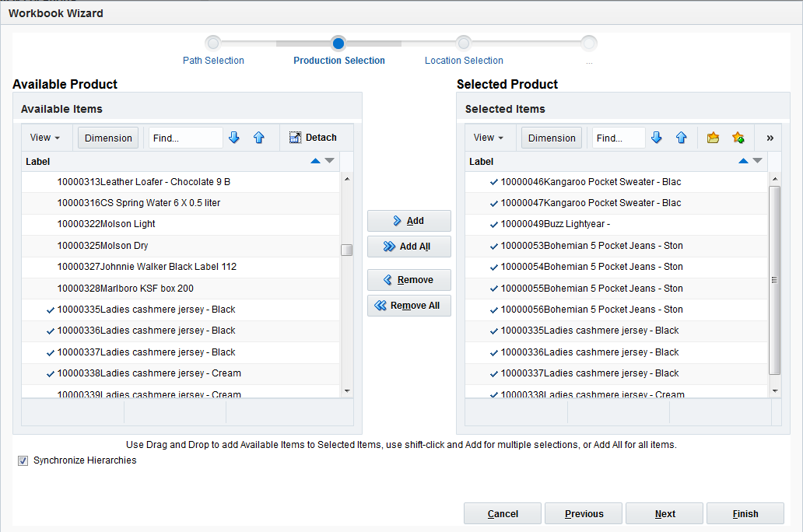Click the Finish button

[x=745, y=513]
